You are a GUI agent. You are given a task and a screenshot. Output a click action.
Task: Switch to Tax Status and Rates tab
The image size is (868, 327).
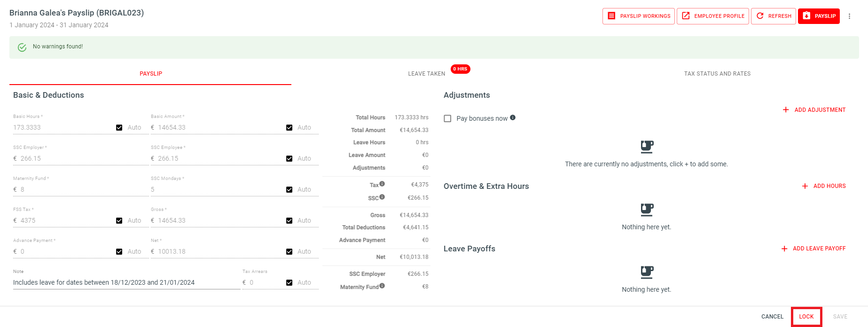717,74
